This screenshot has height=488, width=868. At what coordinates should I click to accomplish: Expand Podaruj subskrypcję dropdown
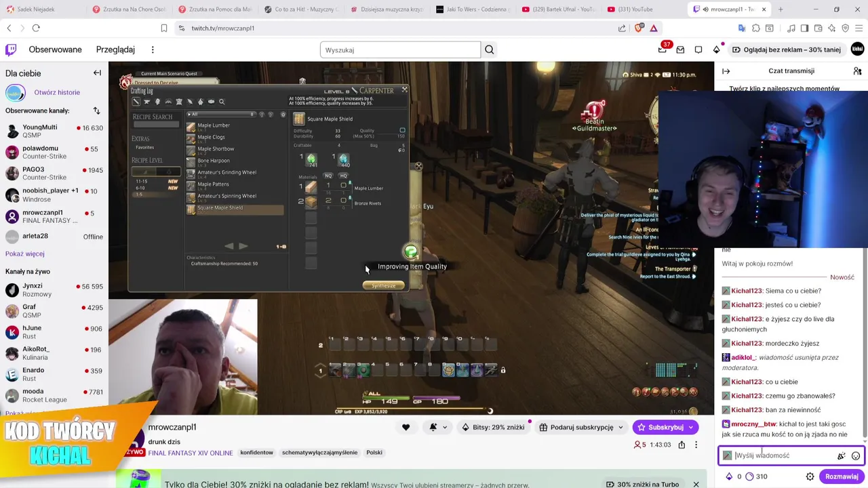pos(581,427)
